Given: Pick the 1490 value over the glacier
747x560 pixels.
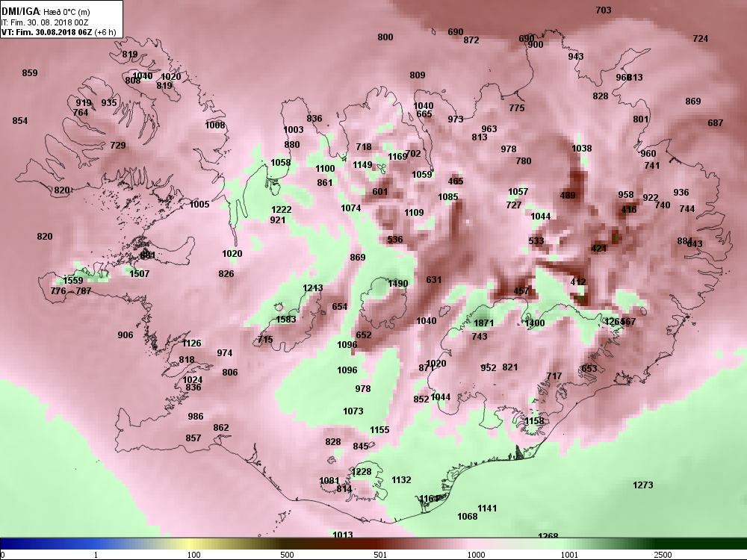Looking at the screenshot, I should [x=398, y=283].
